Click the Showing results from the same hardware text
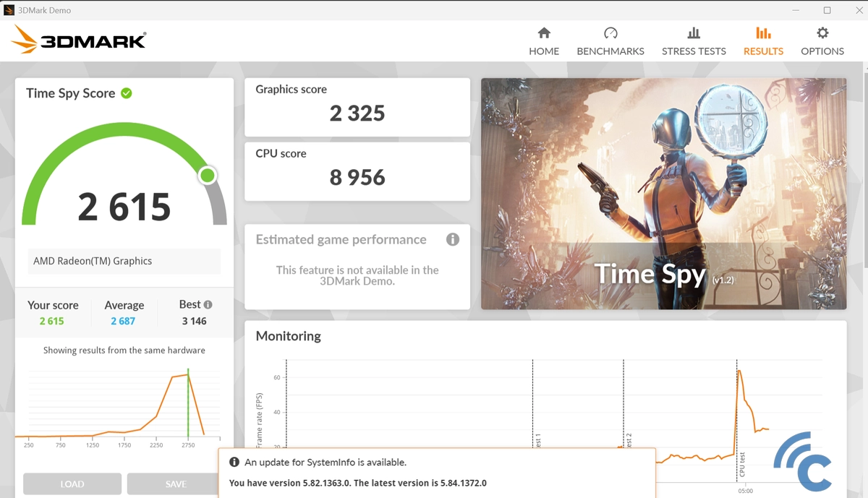The width and height of the screenshot is (868, 498). pyautogui.click(x=124, y=351)
